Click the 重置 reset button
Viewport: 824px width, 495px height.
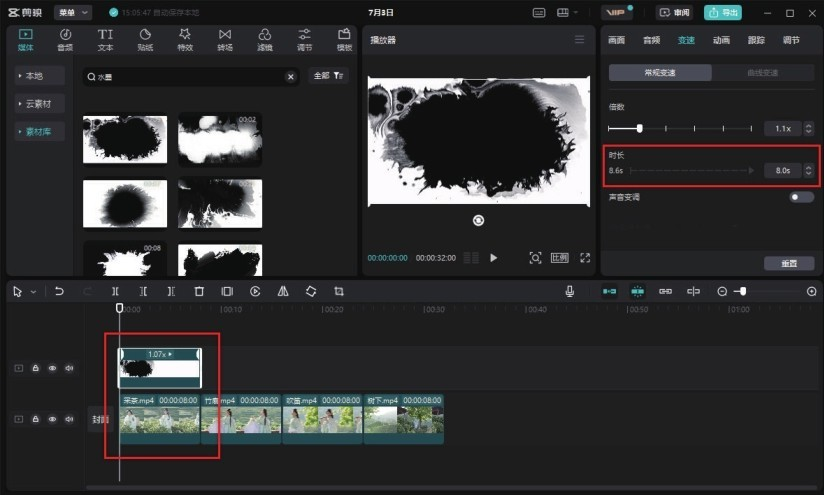tap(789, 263)
